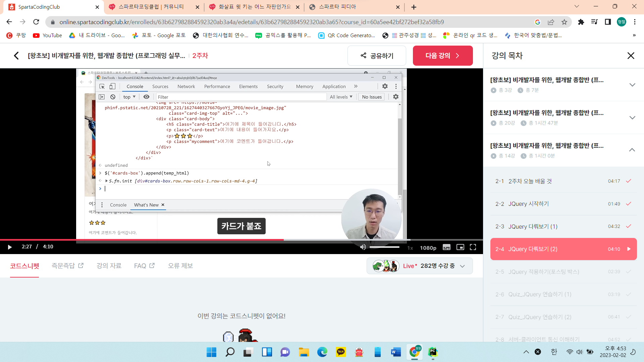Open lecture 2-5 JQuery 적용하기(포스팅 박스)
Image resolution: width=644 pixels, height=362 pixels.
point(563,272)
